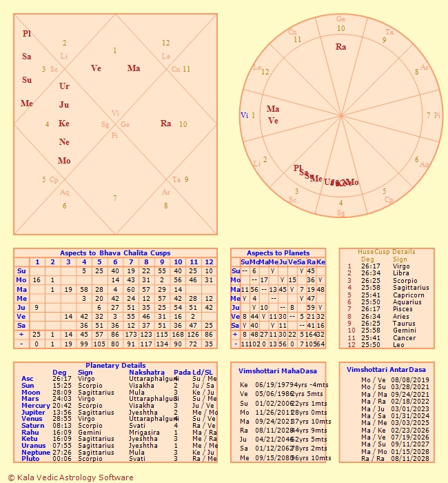
Task: Click the Ke 06/19/1979 MahaDasa entry
Action: (284, 385)
